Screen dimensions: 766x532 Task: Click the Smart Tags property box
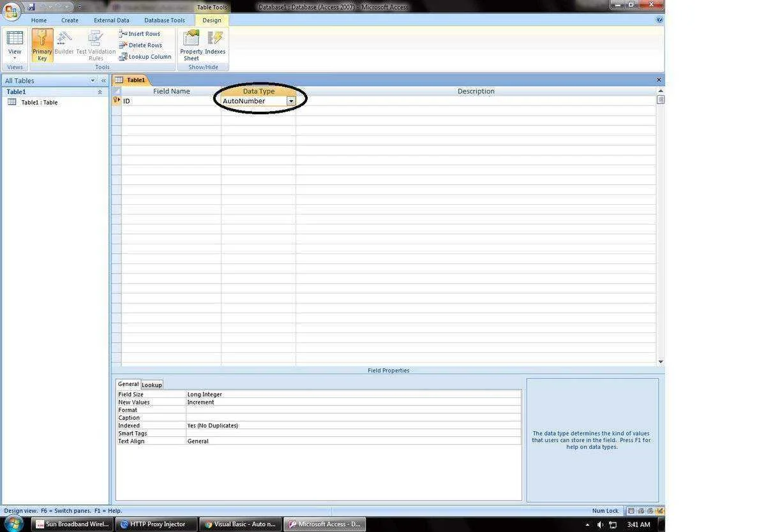point(354,433)
